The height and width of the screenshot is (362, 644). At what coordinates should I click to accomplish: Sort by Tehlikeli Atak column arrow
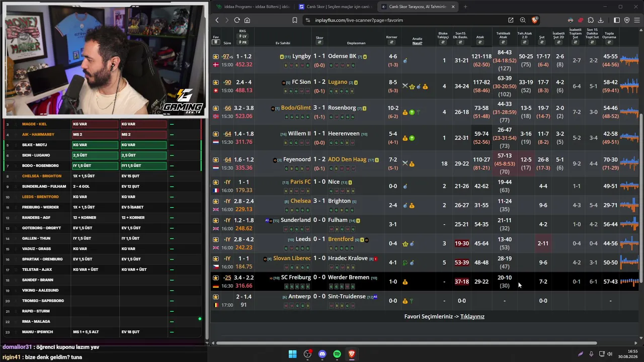503,42
